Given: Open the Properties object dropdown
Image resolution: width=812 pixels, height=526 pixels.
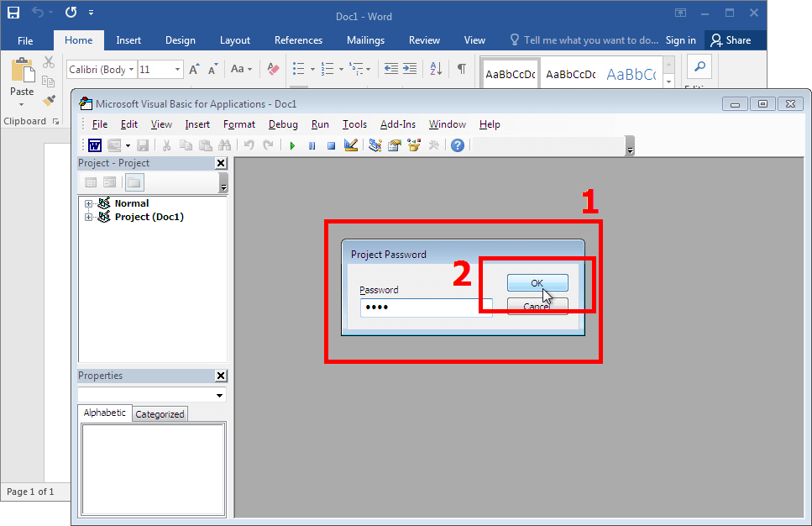Looking at the screenshot, I should 220,395.
